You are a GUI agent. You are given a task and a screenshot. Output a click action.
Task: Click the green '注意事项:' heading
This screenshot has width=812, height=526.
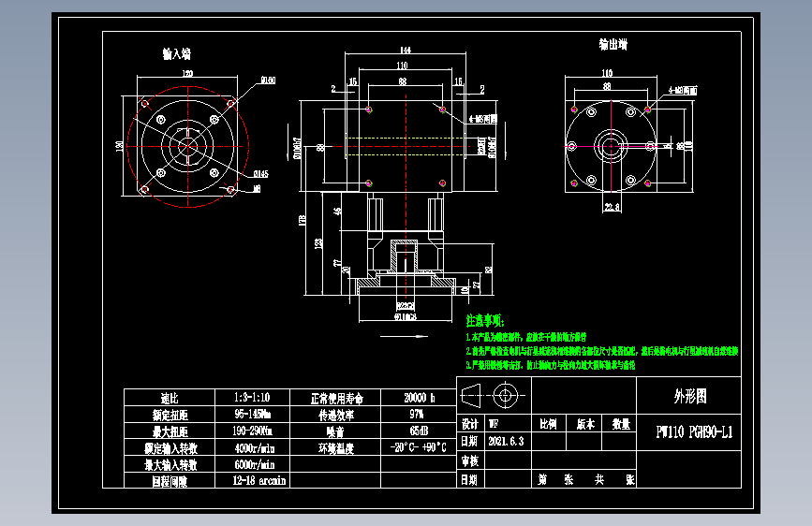pos(485,321)
